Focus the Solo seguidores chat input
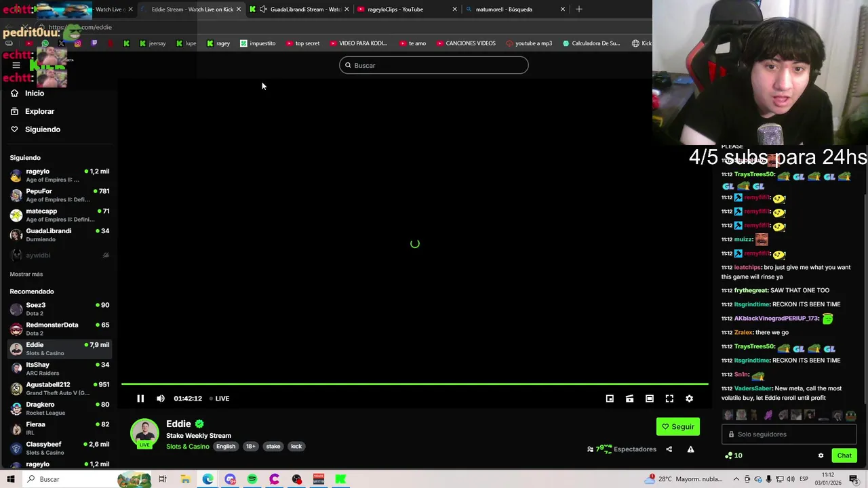Screen dimensions: 868x488 tap(789, 434)
